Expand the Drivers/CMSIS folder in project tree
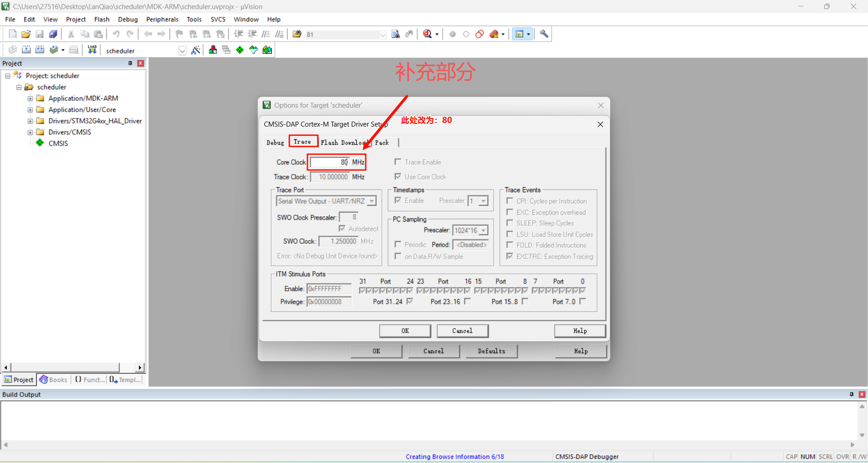The image size is (868, 463). [30, 132]
